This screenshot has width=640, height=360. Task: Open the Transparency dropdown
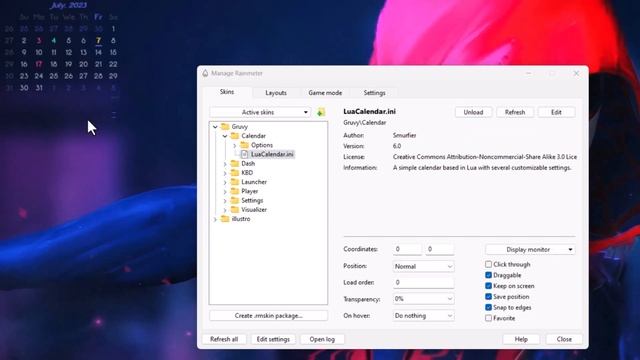[x=423, y=299]
